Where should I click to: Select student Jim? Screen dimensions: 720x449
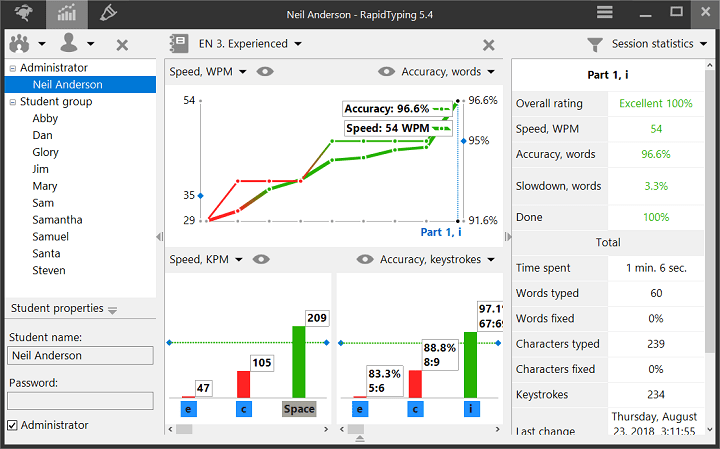point(40,169)
